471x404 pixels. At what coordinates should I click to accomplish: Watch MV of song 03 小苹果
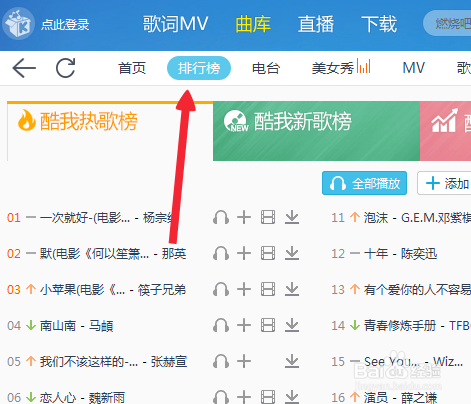click(x=268, y=289)
